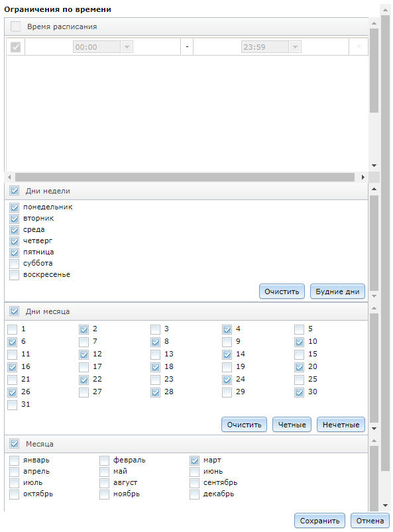Enable the Время расписания checkbox
The width and height of the screenshot is (393, 532).
click(16, 27)
